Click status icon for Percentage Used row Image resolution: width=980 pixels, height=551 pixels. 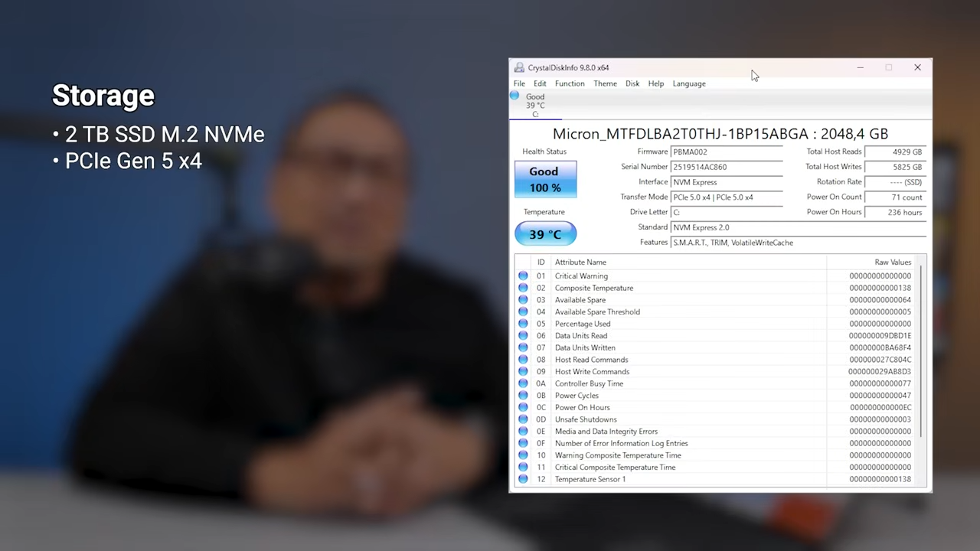(523, 324)
